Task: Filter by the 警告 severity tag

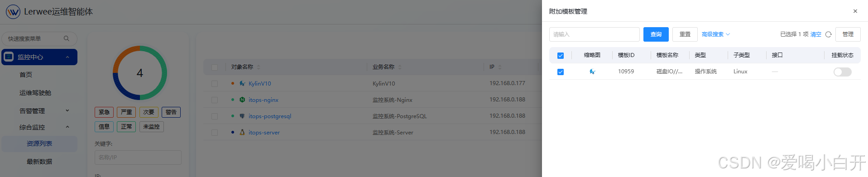Action: coord(171,112)
